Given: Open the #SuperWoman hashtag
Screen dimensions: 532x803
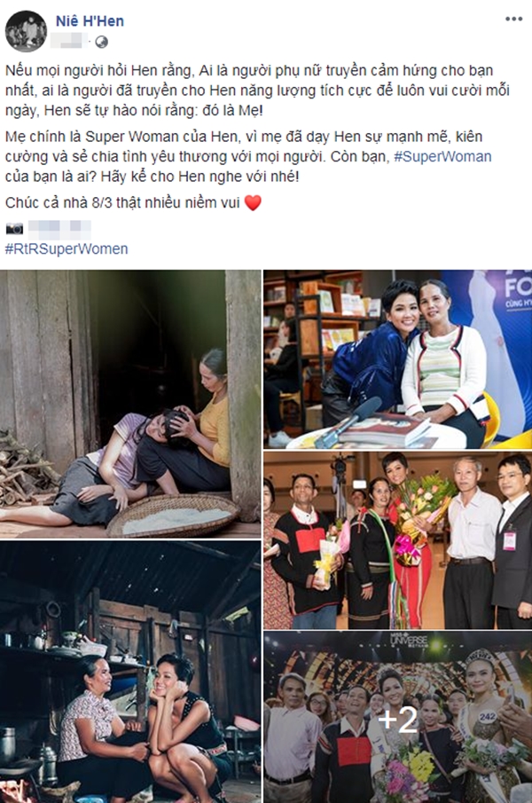Looking at the screenshot, I should click(x=442, y=156).
